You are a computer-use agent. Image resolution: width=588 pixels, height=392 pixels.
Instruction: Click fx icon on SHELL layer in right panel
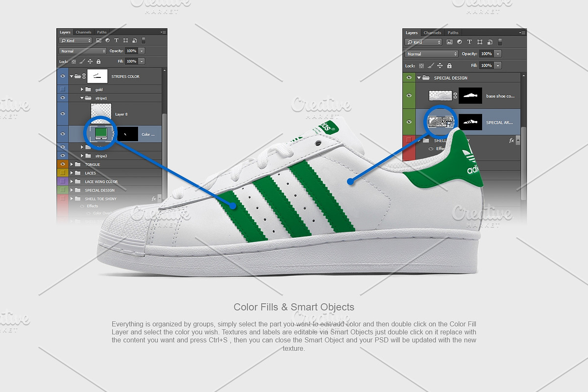512,141
